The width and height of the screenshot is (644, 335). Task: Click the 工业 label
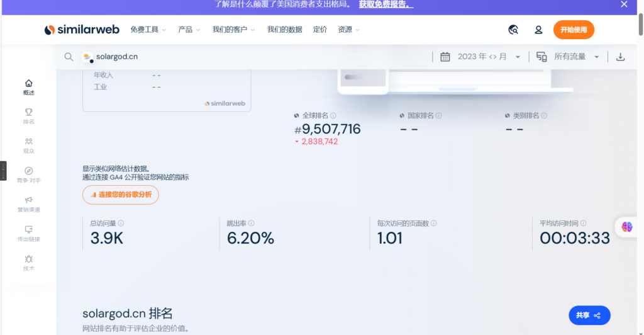(x=100, y=87)
